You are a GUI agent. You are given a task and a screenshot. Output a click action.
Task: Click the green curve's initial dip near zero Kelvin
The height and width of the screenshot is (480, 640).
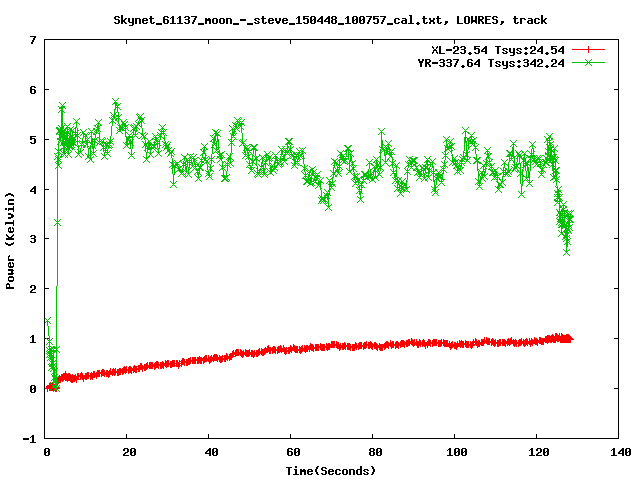(x=55, y=386)
